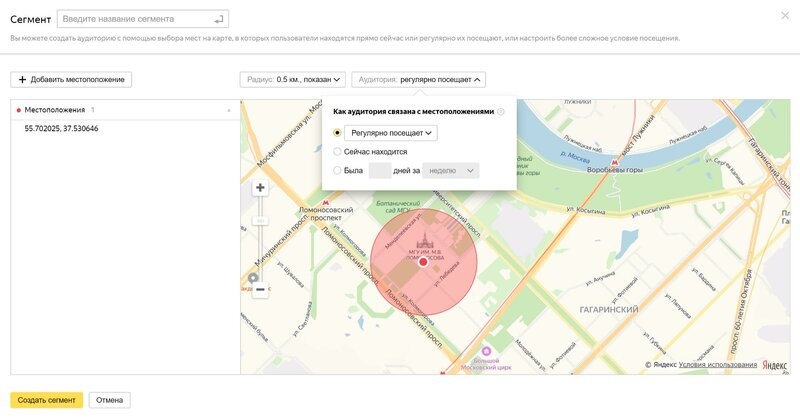This screenshot has width=800, height=419.
Task: Select the "Была" radio option
Action: click(338, 171)
